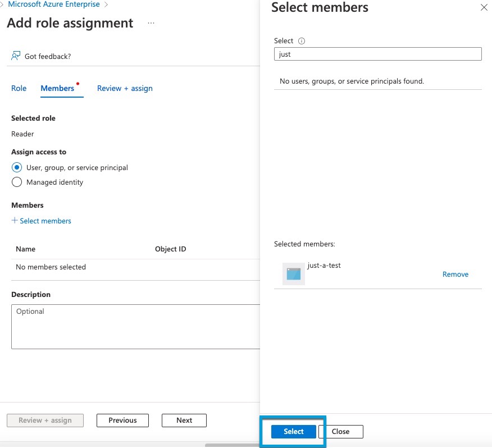Click the Previous button
This screenshot has height=448, width=492.
pos(122,420)
